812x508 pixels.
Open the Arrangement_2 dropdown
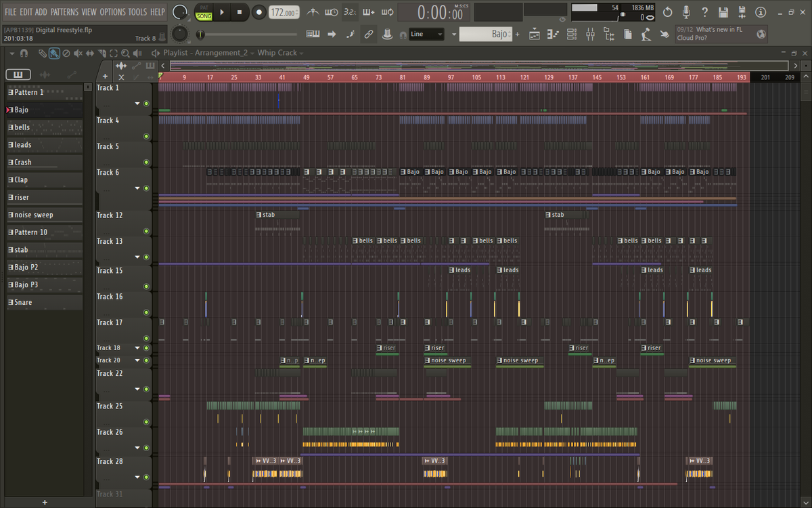[x=252, y=53]
